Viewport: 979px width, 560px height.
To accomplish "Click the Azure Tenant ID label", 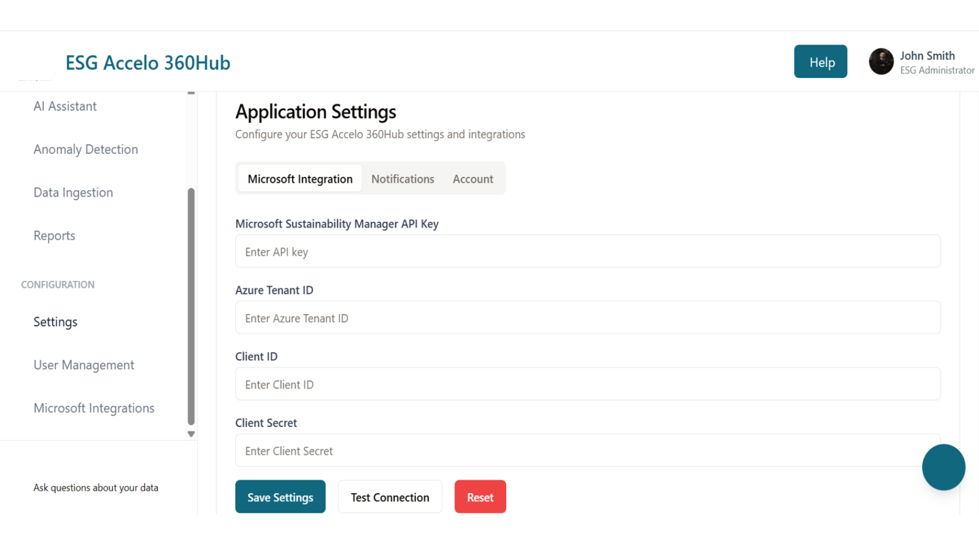I will (274, 290).
